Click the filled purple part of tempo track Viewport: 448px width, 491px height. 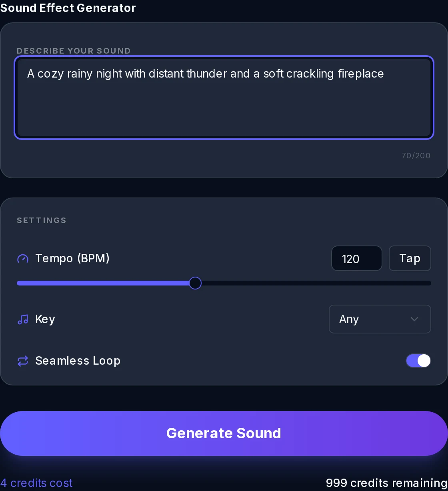tap(103, 283)
